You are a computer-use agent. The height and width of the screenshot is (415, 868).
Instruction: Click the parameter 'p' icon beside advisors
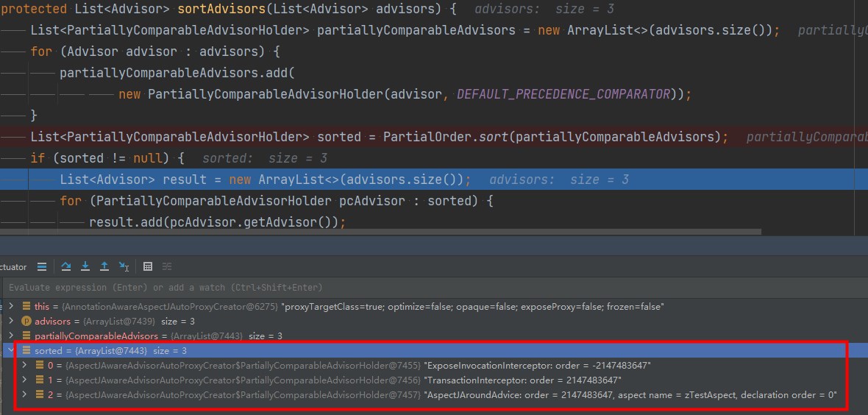point(26,321)
